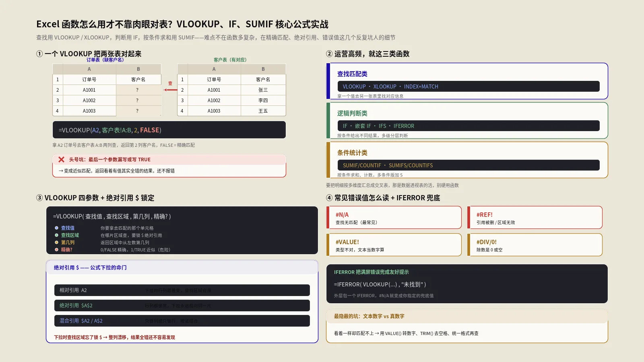This screenshot has height=362, width=644.
Task: Click the #VALUE! error card
Action: [394, 245]
